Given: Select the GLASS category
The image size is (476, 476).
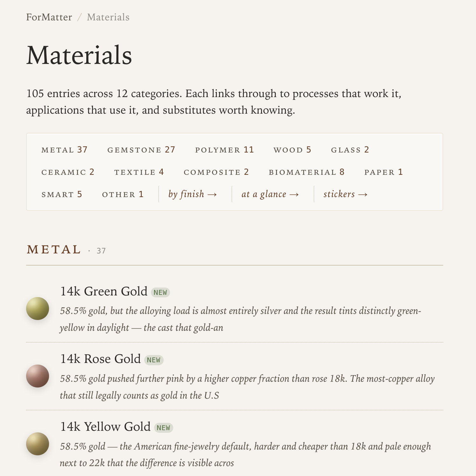Looking at the screenshot, I should click(x=350, y=150).
